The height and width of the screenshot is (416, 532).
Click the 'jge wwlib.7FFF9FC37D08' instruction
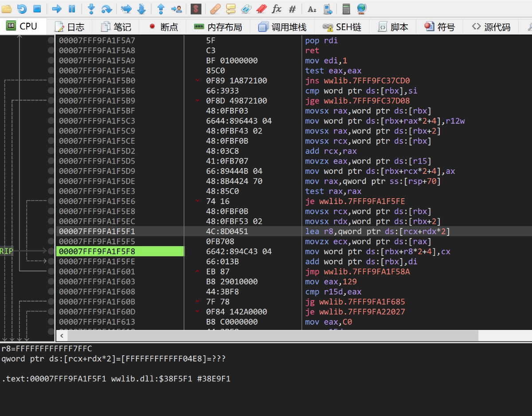pyautogui.click(x=357, y=101)
